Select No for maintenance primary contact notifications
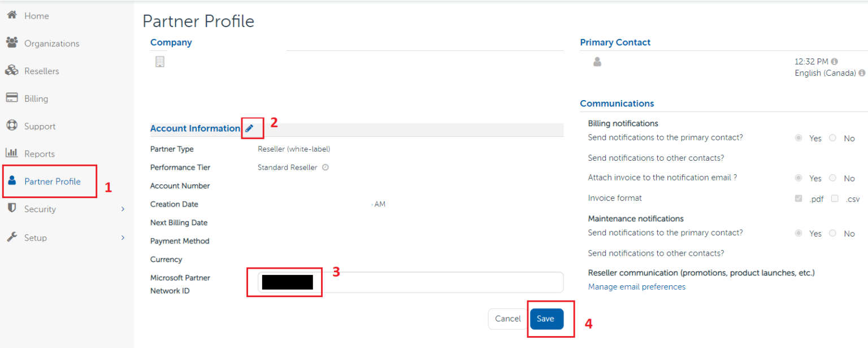 coord(832,233)
